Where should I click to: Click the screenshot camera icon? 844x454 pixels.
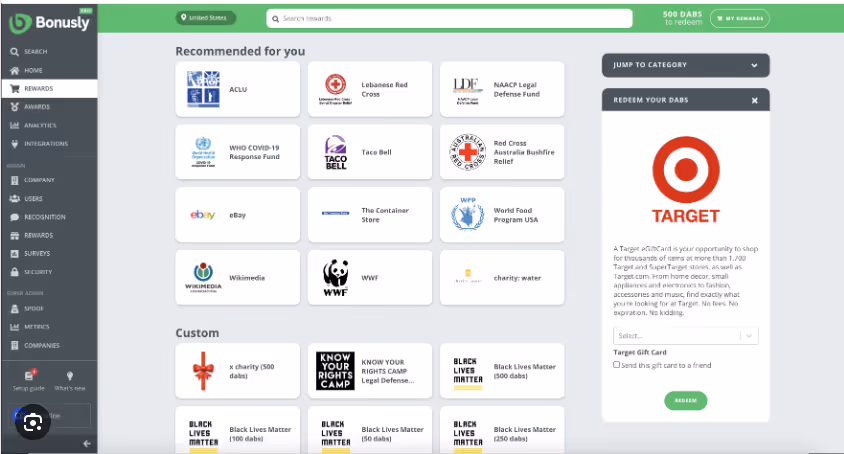point(33,423)
